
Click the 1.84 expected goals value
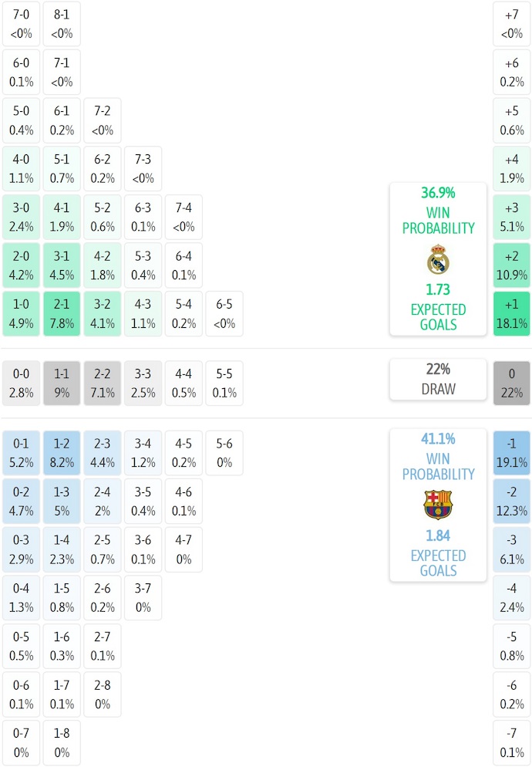pos(438,536)
